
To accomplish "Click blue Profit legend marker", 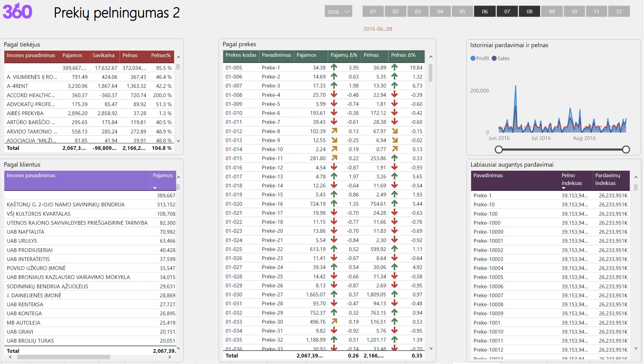I will click(x=473, y=58).
